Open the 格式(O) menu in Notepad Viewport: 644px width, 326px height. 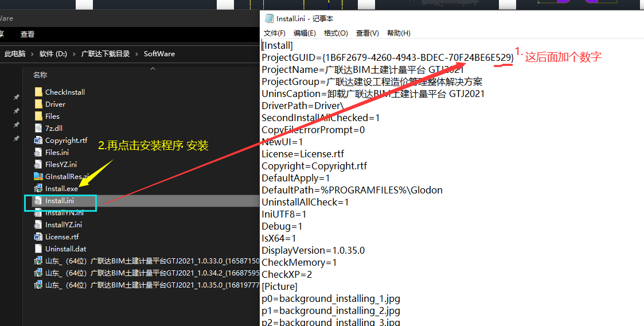335,33
